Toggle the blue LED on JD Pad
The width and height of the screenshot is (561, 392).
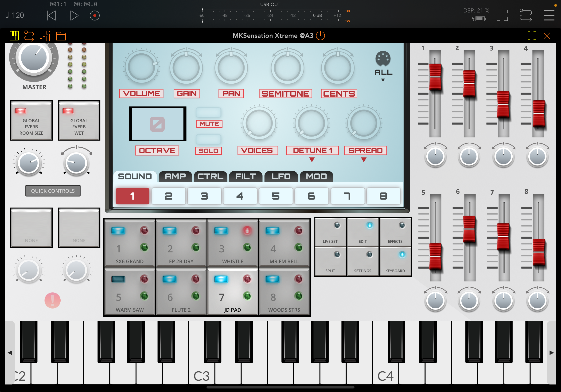[x=221, y=279]
